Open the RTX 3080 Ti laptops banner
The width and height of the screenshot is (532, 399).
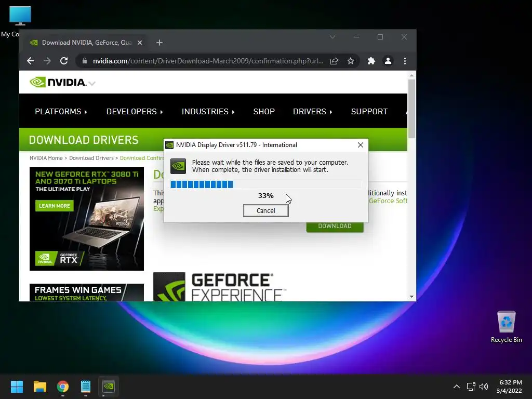(x=87, y=219)
